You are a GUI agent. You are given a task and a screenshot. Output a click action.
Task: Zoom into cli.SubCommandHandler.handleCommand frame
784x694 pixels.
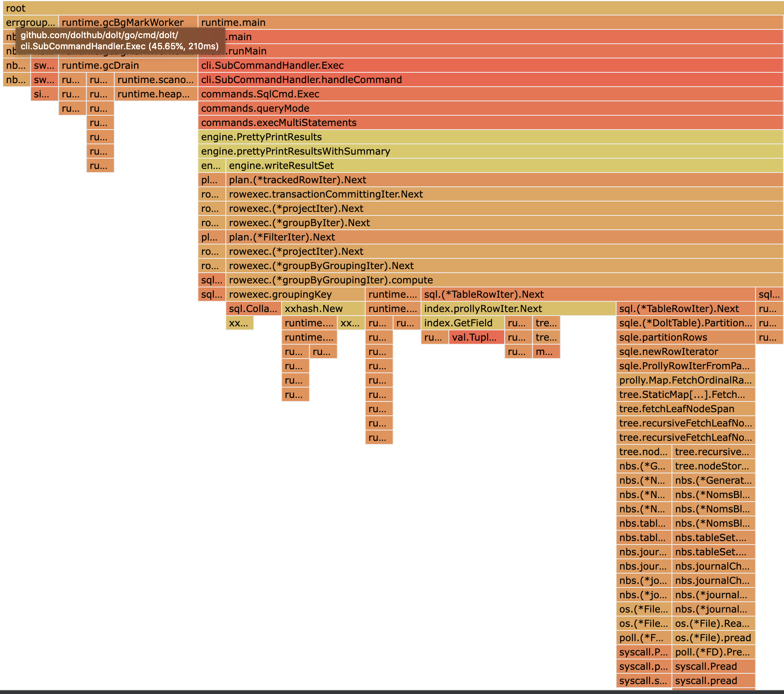tap(490, 80)
